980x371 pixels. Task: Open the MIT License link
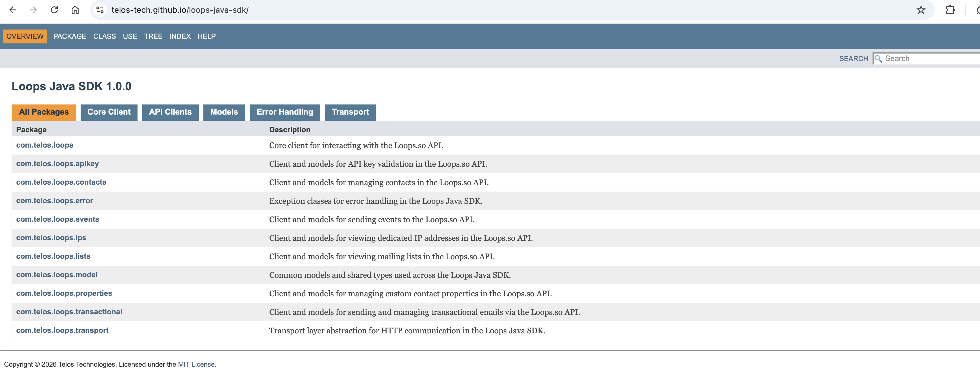(196, 364)
